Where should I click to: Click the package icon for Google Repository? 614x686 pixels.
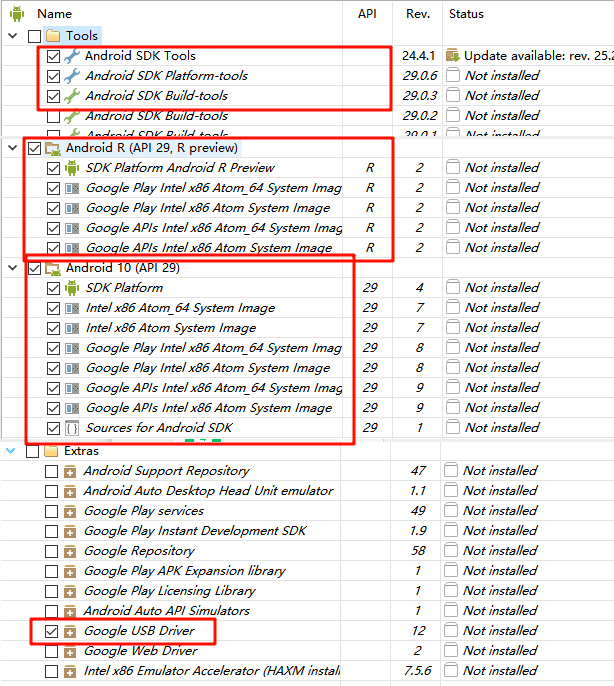(x=70, y=551)
